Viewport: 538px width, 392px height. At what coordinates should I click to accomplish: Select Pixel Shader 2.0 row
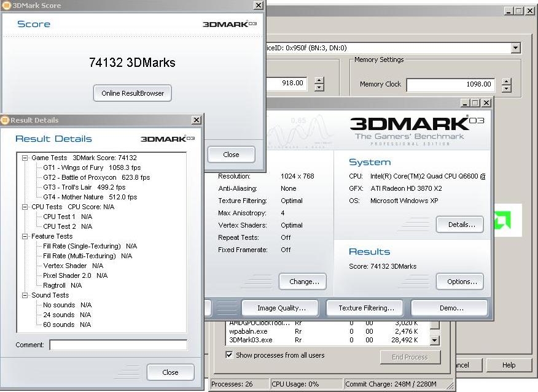click(75, 275)
